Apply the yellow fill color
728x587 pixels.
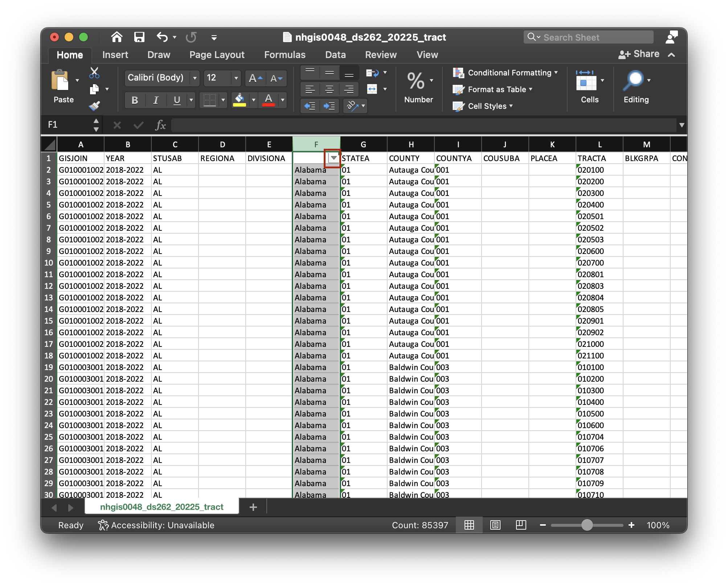[240, 100]
